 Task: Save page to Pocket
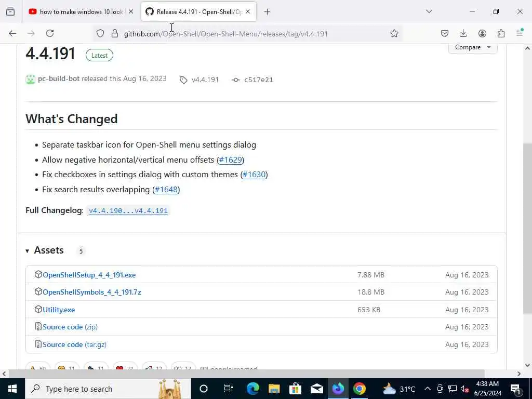[x=445, y=33]
